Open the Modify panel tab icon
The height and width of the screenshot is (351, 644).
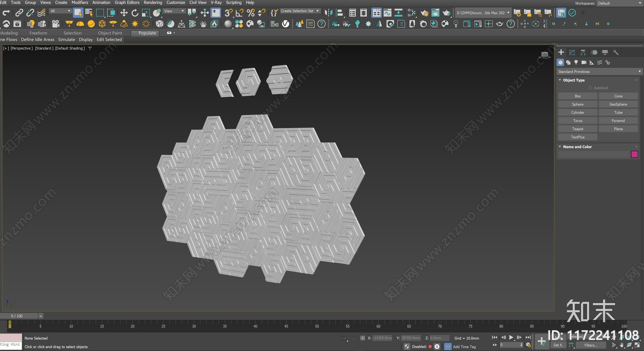point(572,52)
